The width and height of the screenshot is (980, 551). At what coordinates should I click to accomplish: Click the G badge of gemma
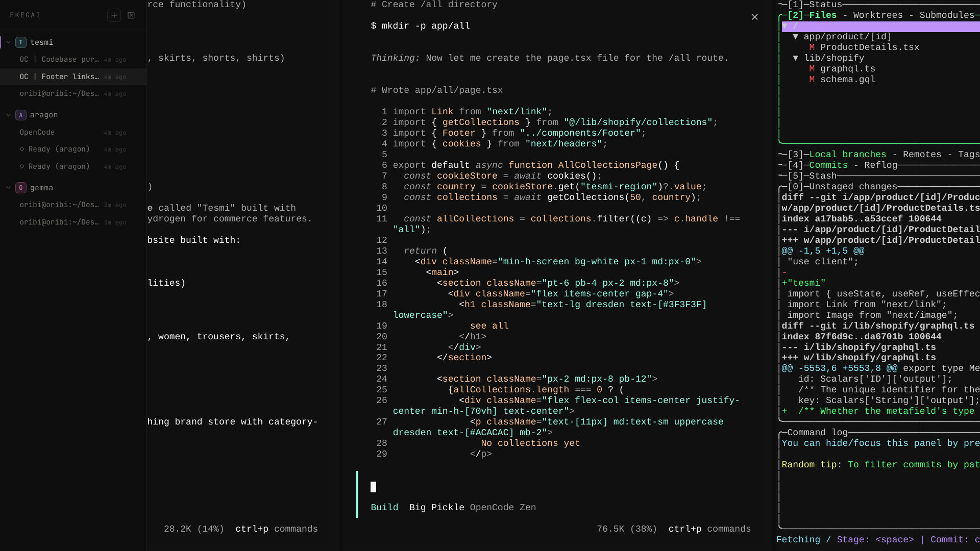(x=21, y=188)
